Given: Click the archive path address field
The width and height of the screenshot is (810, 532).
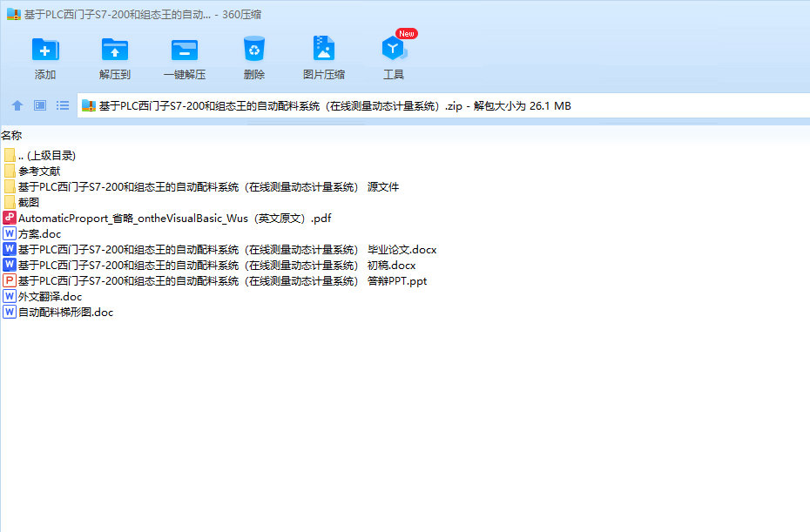Looking at the screenshot, I should [443, 105].
